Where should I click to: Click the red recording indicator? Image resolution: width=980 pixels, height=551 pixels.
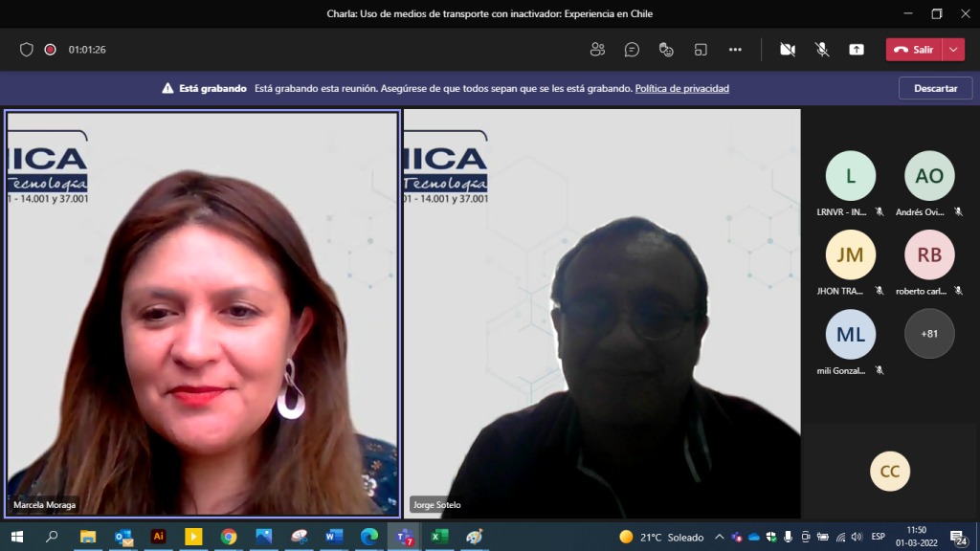click(50, 50)
